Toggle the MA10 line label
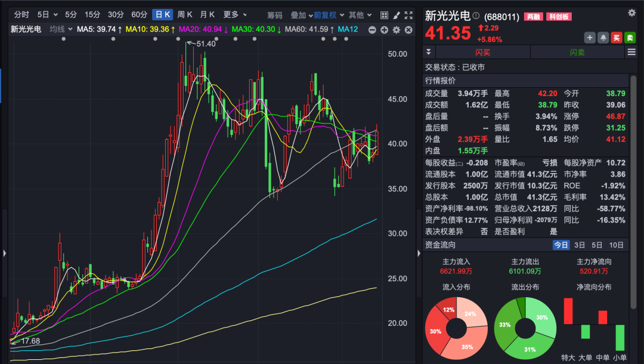This screenshot has width=644, height=364. [150, 29]
